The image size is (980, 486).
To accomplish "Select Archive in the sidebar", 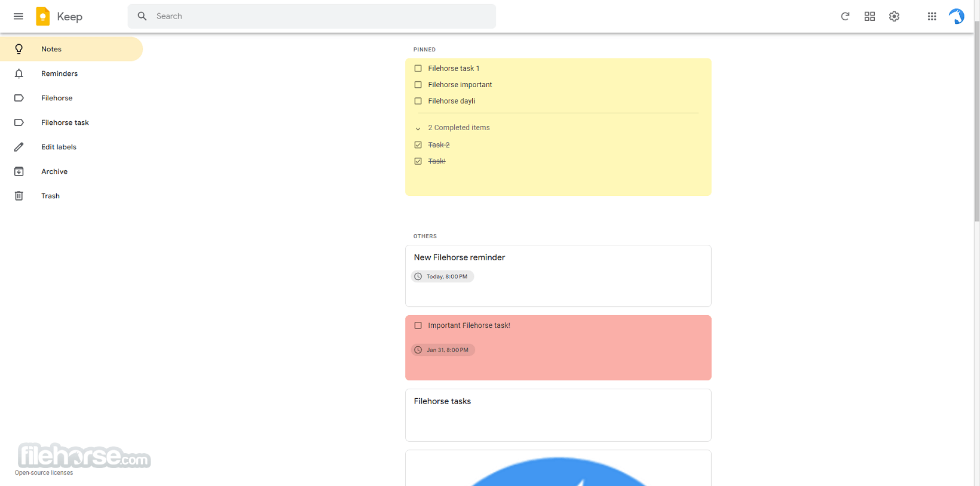I will point(71,171).
